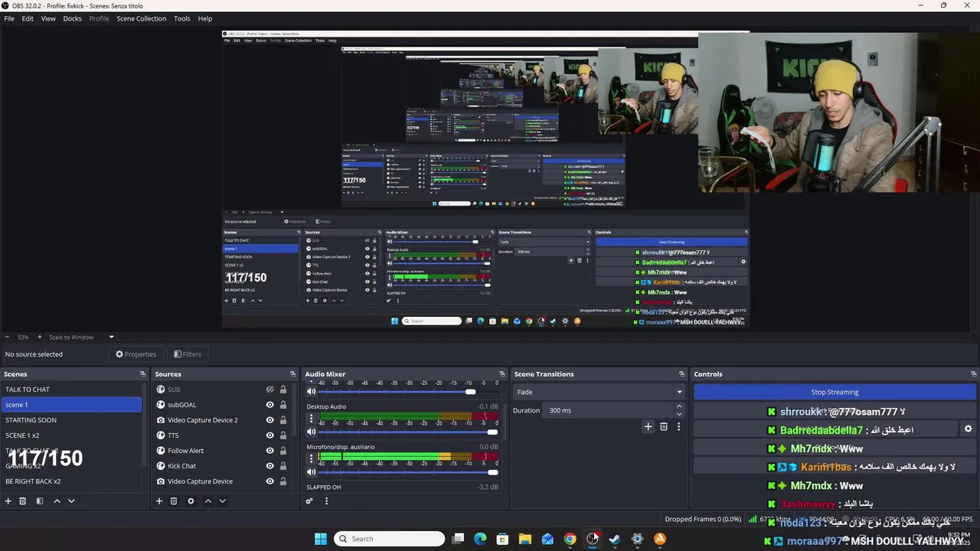Screen dimensions: 980x551
Task: Open Google Chrome from the taskbar
Action: click(570, 539)
